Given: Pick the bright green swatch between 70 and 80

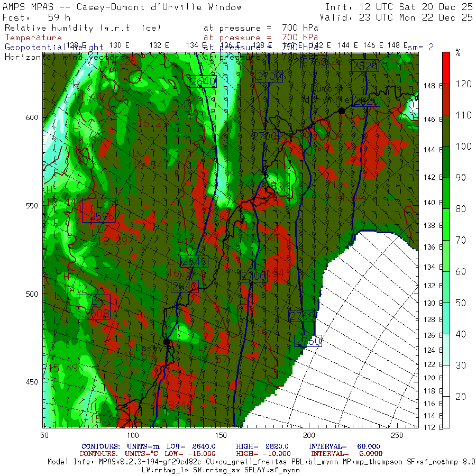Looking at the screenshot, I should tap(446, 224).
